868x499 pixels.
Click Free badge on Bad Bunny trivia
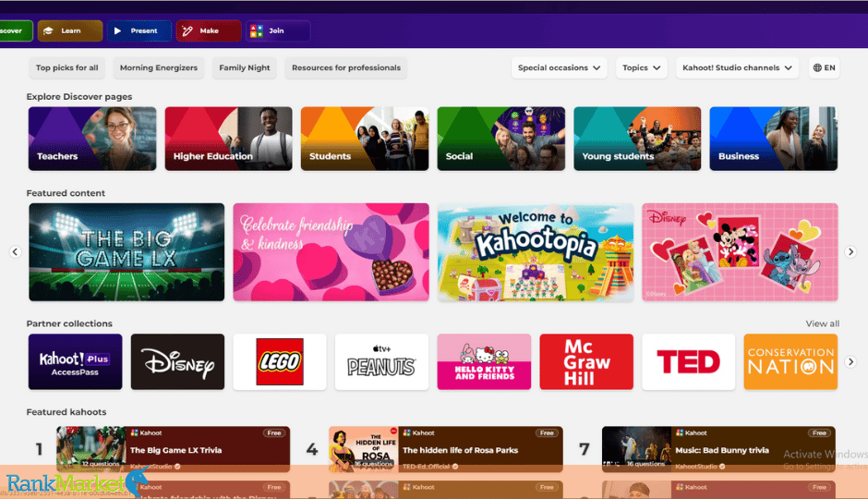819,433
